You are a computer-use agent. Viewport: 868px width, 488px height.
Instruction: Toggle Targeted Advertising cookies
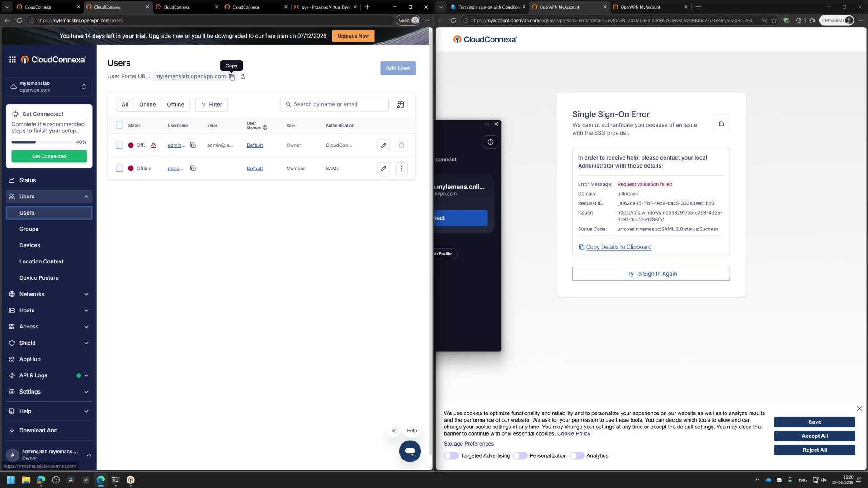[x=451, y=455]
